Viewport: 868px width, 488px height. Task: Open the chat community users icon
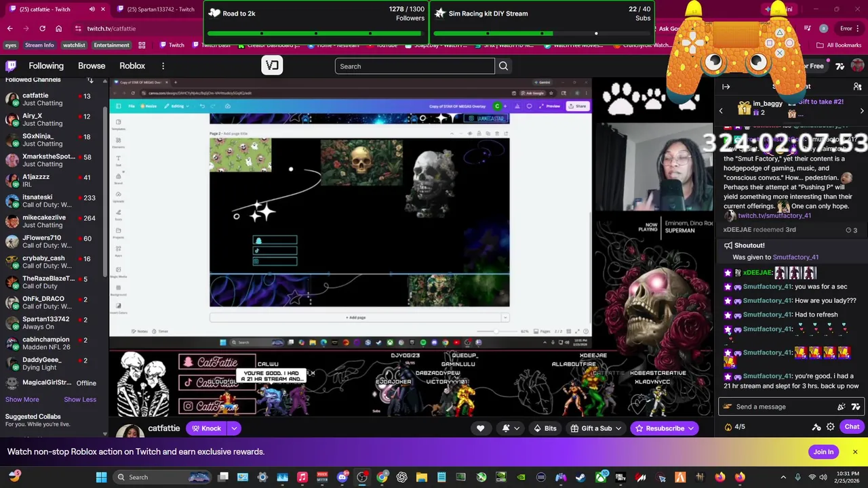(x=857, y=87)
